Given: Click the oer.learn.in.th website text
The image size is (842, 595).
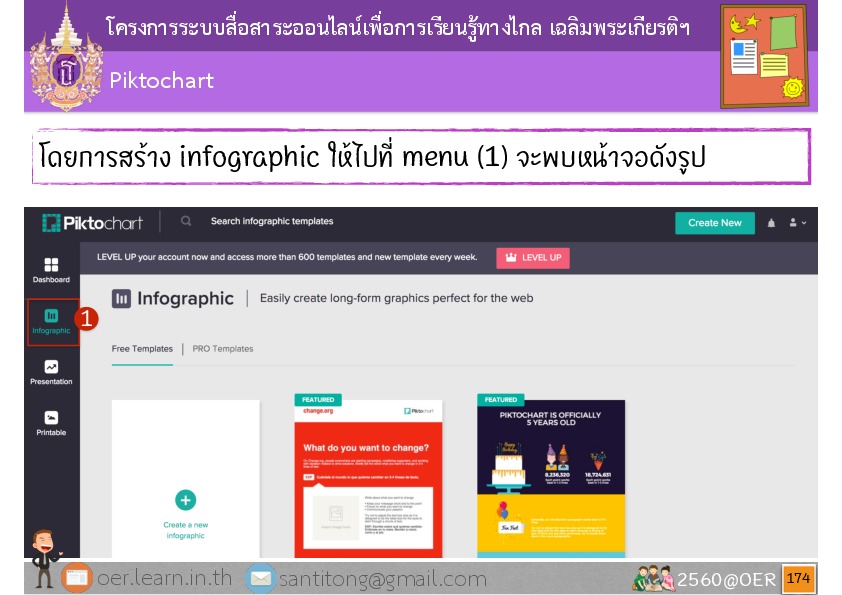Looking at the screenshot, I should [x=164, y=578].
